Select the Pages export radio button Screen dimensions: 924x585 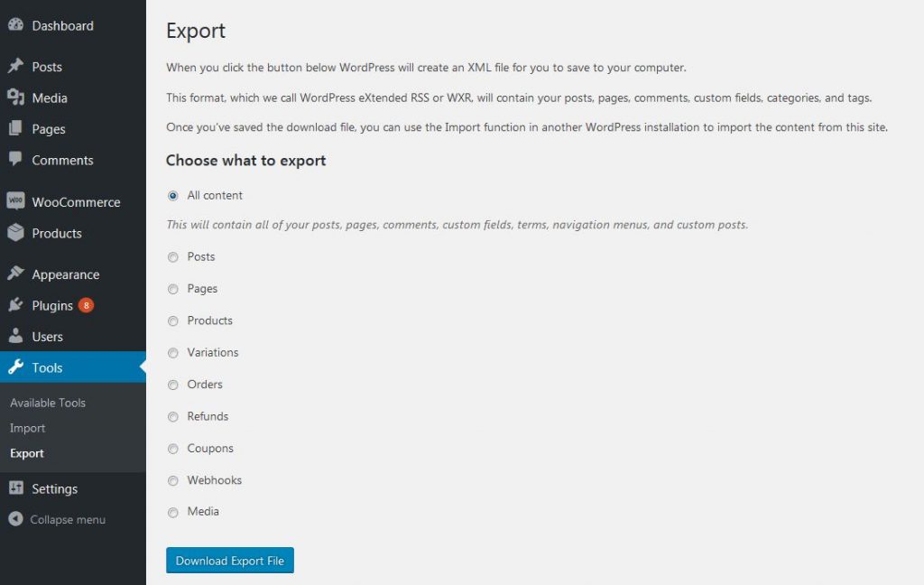point(172,289)
